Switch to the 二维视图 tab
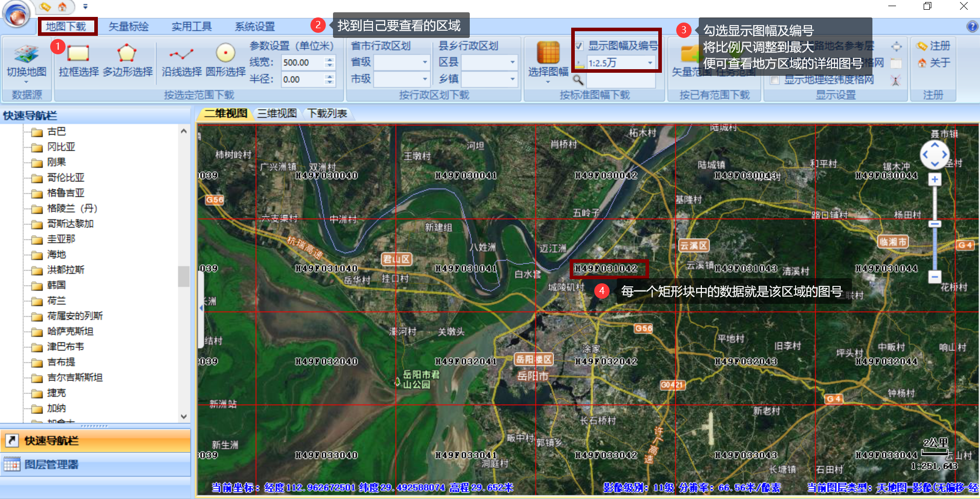This screenshot has width=980, height=499. pyautogui.click(x=225, y=113)
